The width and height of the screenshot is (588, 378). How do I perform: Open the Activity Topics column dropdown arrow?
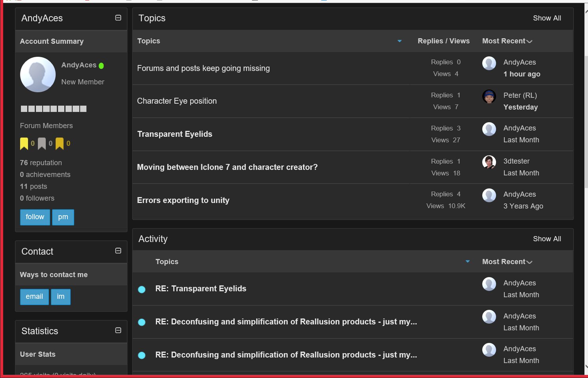[468, 261]
